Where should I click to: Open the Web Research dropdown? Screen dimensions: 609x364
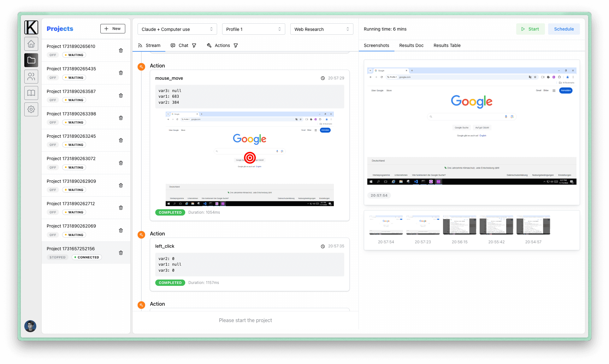(322, 29)
